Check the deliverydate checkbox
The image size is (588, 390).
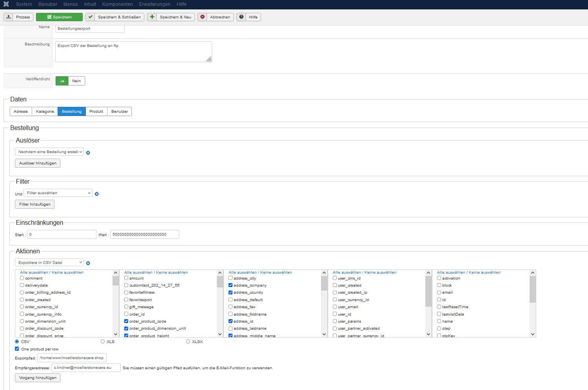click(x=22, y=285)
